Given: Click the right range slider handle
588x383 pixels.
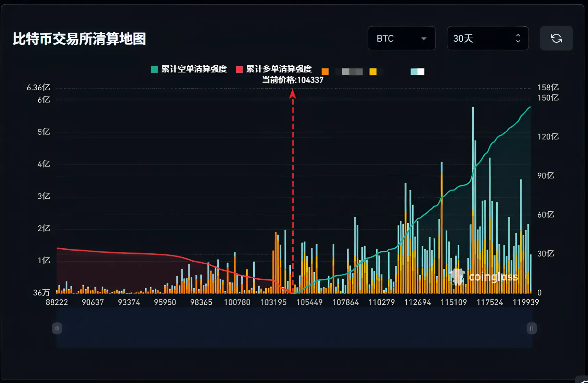Looking at the screenshot, I should click(x=532, y=328).
